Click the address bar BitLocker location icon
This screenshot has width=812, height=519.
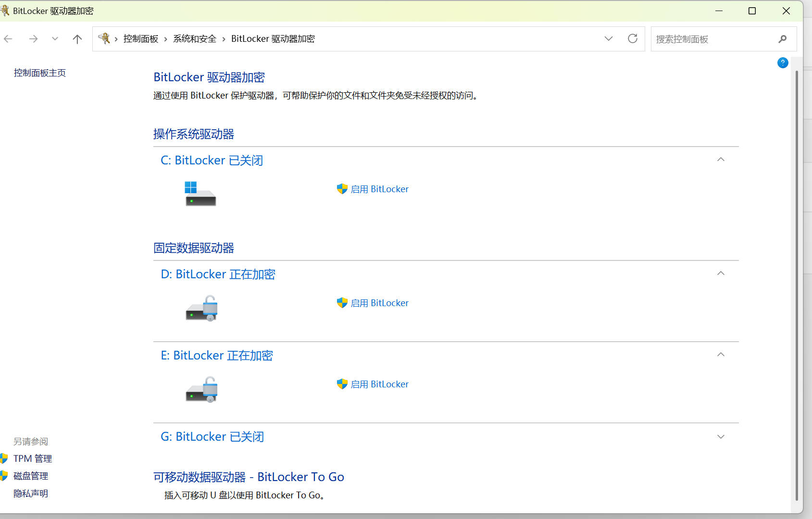click(104, 38)
